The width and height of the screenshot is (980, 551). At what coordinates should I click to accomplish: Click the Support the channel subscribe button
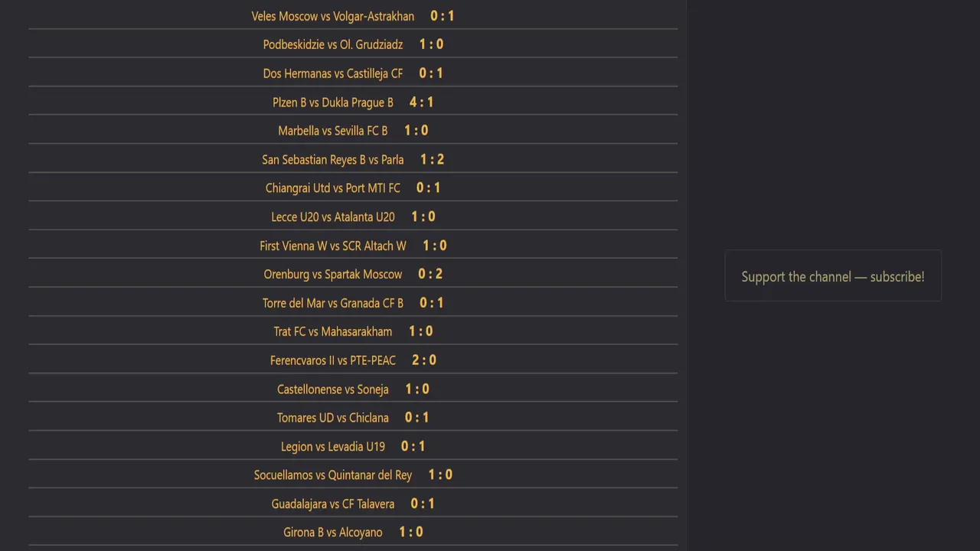tap(833, 277)
